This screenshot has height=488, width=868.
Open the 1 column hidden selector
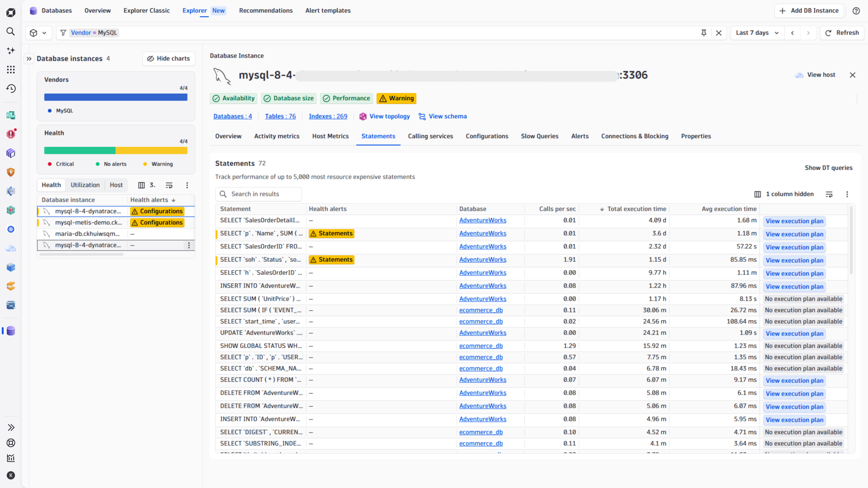coord(784,194)
